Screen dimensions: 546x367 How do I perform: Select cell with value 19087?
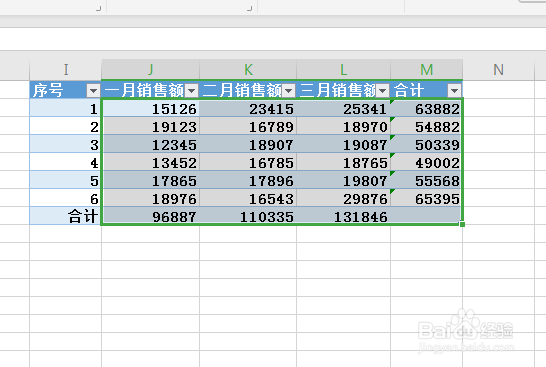point(343,144)
